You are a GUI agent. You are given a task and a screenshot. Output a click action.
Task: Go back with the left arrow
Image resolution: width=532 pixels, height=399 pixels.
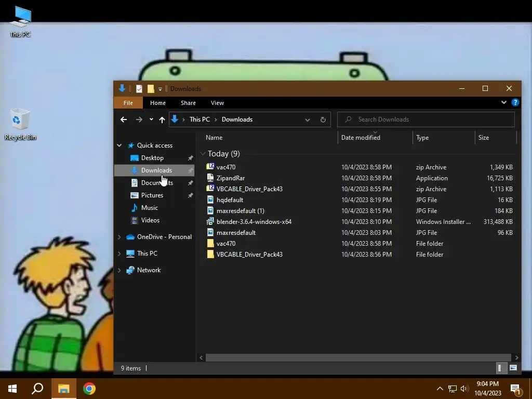click(124, 119)
